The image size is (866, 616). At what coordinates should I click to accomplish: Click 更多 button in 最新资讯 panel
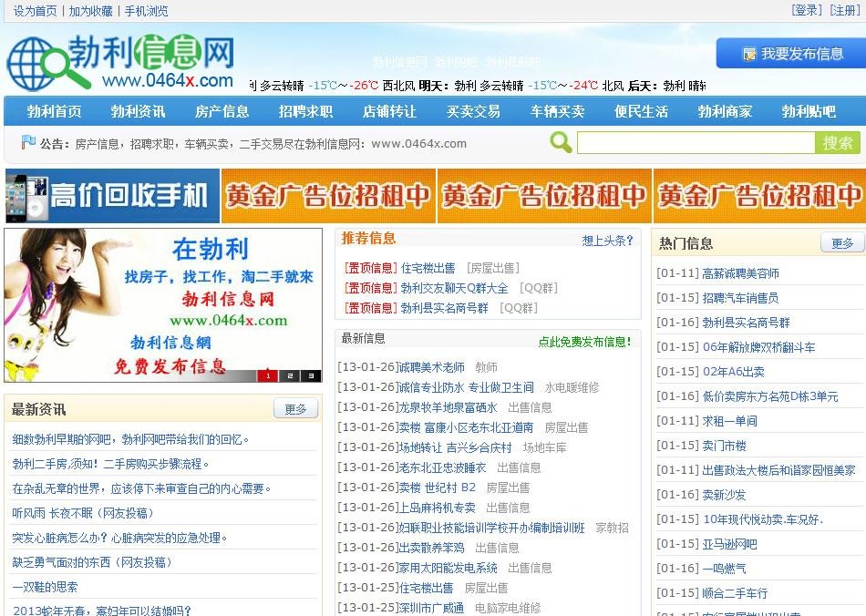point(296,409)
